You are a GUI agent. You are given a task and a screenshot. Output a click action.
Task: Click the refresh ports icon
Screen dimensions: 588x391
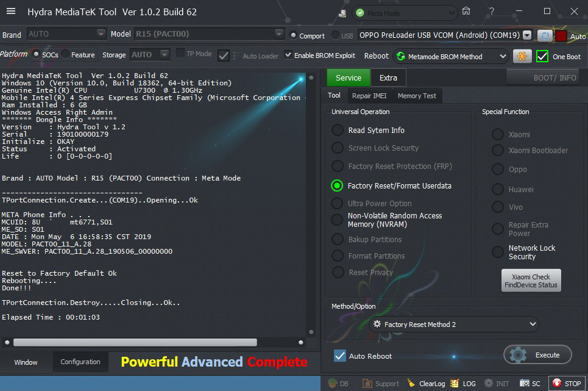pos(545,35)
